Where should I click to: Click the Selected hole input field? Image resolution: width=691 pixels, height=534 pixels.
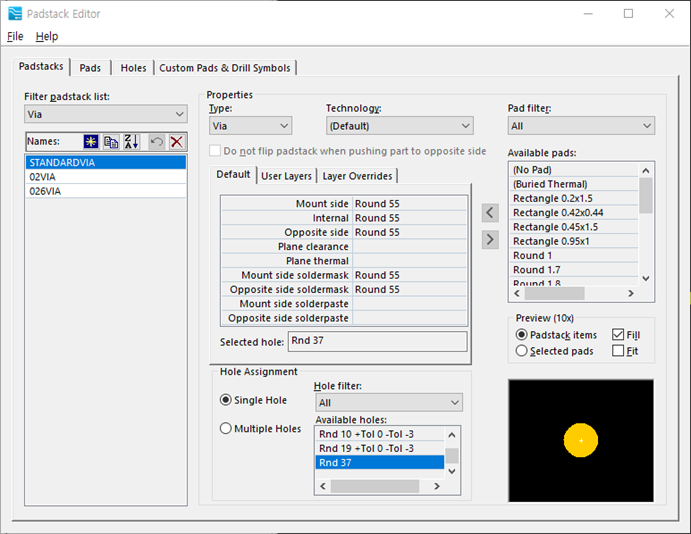pos(377,341)
